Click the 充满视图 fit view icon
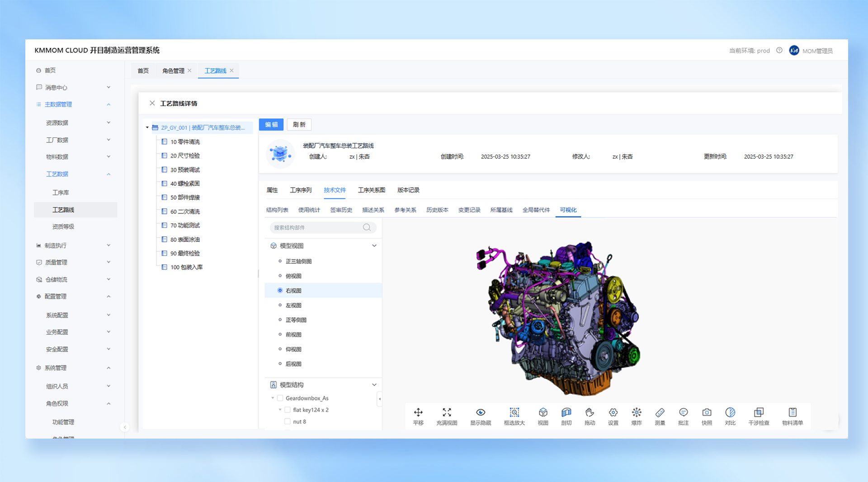 (x=447, y=413)
